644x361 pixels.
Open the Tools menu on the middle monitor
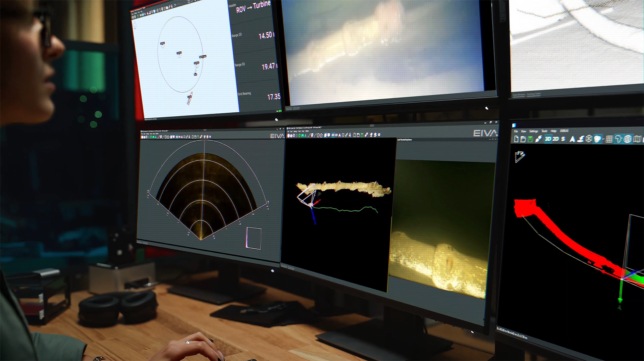pyautogui.click(x=299, y=131)
